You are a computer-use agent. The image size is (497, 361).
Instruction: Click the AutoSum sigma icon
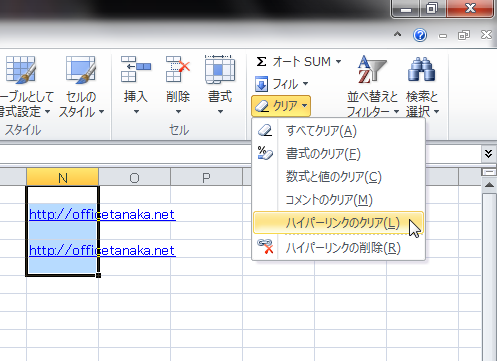[261, 62]
